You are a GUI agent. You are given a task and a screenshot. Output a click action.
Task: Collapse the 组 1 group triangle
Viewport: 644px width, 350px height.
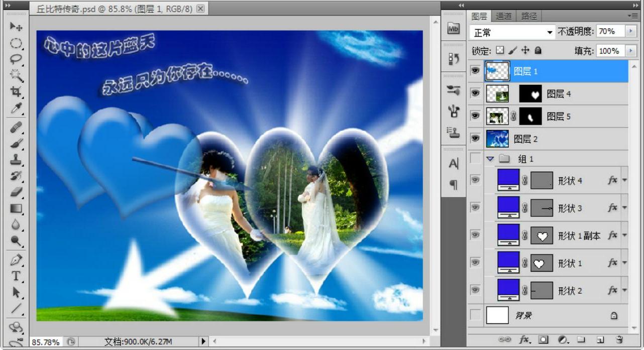tap(490, 159)
